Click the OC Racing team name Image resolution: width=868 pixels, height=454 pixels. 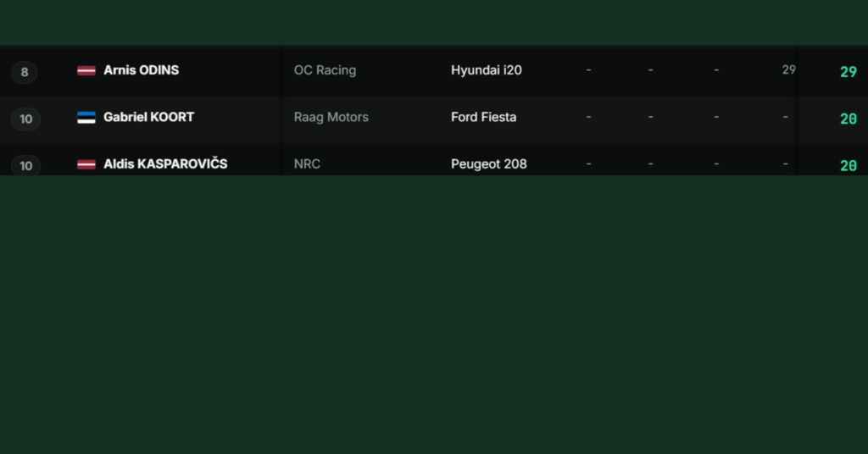(x=325, y=70)
